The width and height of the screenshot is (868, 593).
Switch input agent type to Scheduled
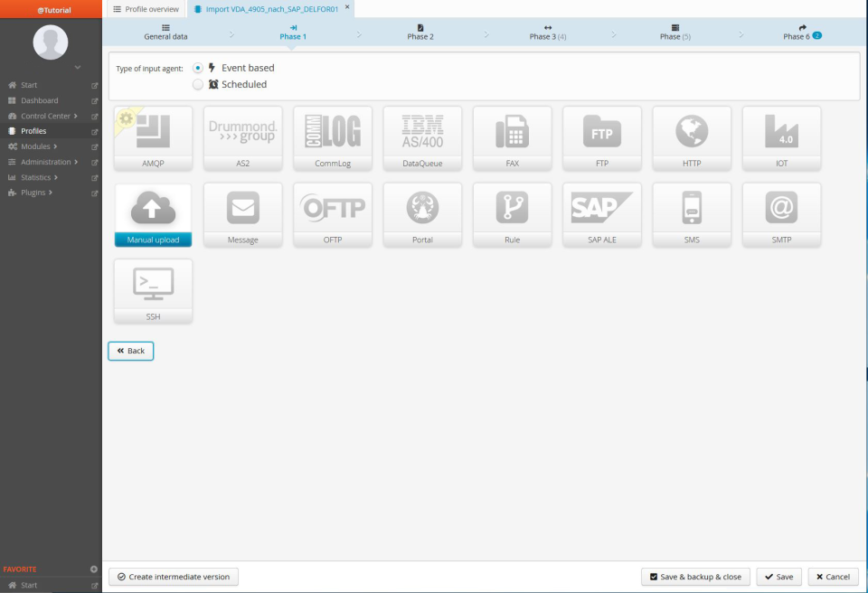click(x=197, y=84)
